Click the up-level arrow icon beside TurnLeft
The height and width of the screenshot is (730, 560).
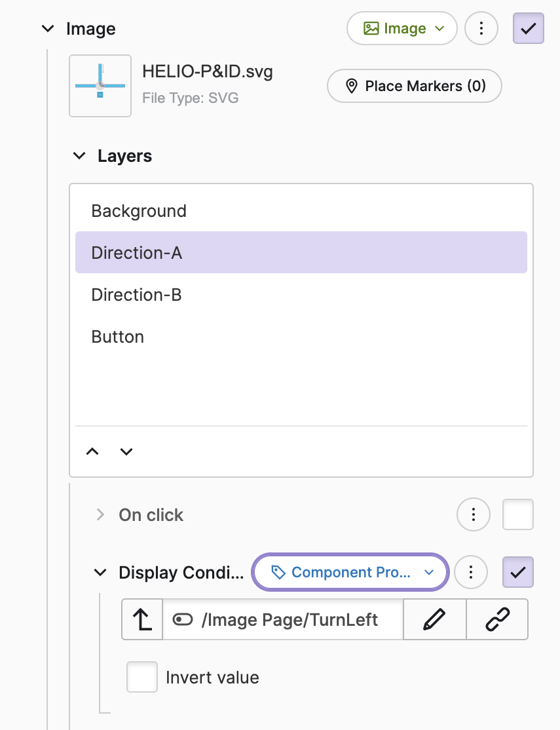click(142, 619)
